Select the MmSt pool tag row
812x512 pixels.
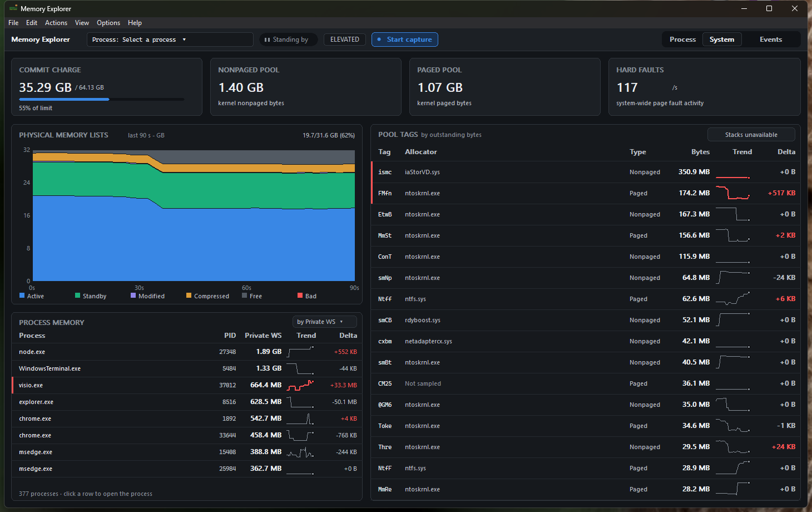pos(586,235)
